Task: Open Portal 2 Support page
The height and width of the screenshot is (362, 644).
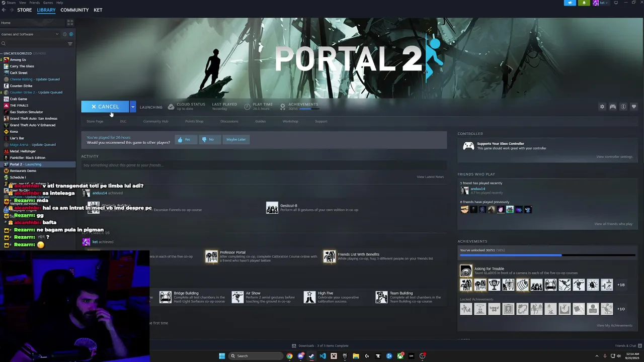Action: pyautogui.click(x=321, y=121)
